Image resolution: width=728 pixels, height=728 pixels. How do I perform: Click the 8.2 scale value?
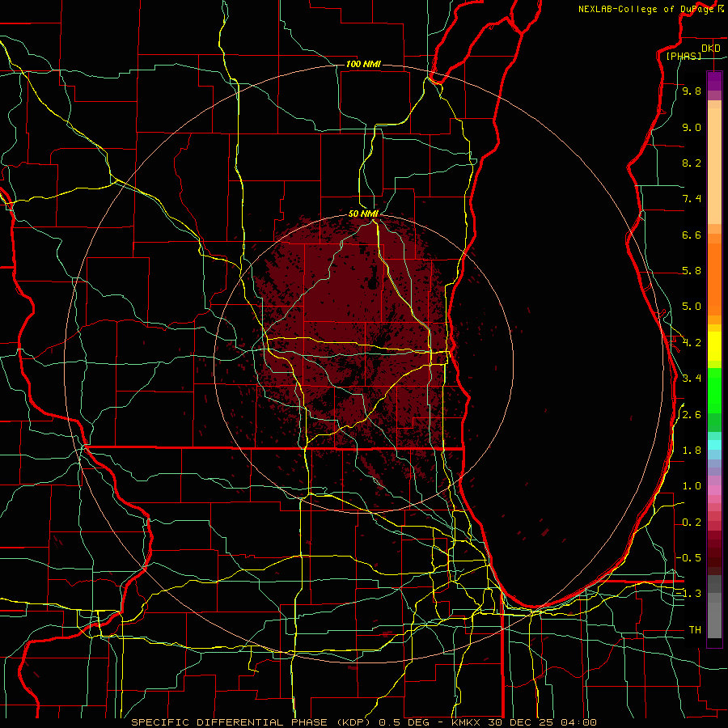point(692,163)
